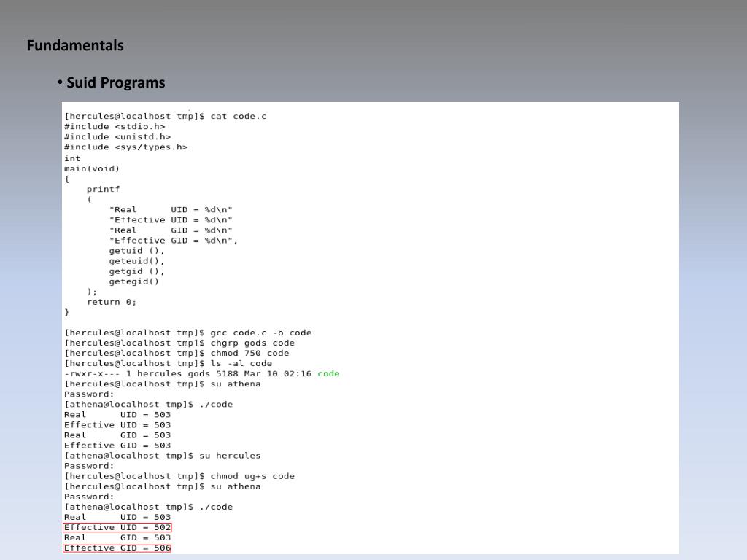Click the 'getuid (),' line

[136, 251]
